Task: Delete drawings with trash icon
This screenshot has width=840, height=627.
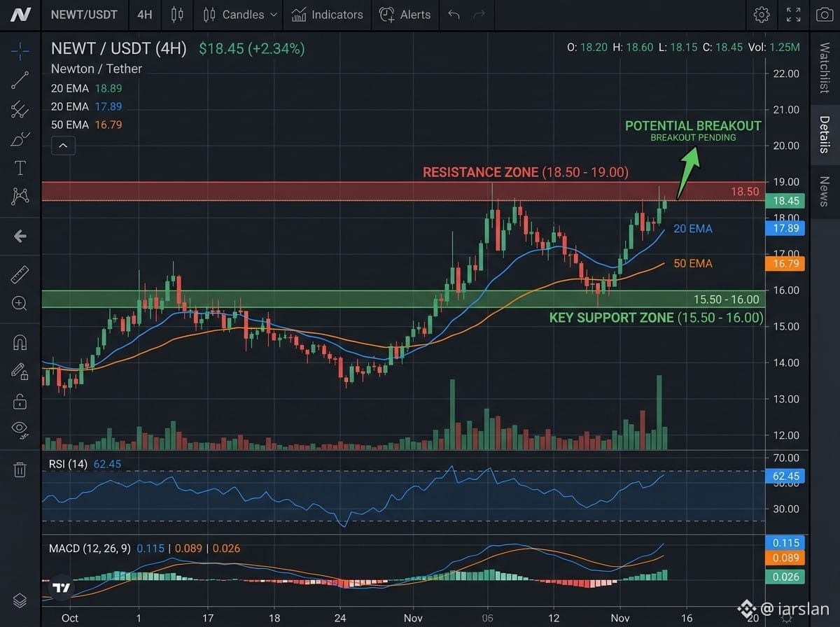Action: pos(20,469)
